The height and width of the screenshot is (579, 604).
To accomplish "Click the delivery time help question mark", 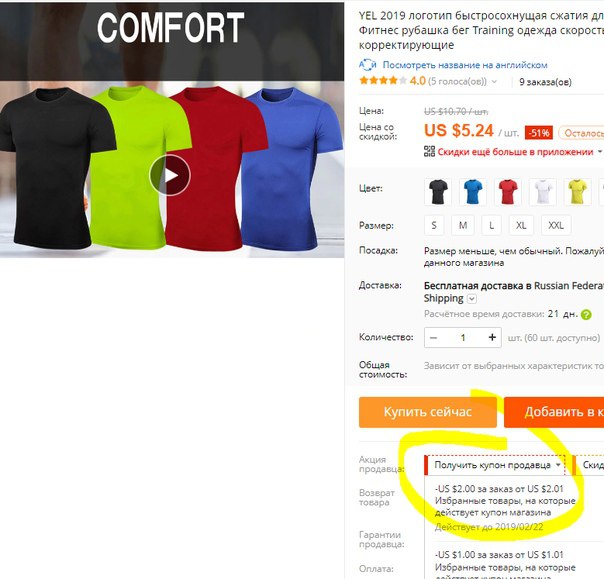I will (x=586, y=314).
